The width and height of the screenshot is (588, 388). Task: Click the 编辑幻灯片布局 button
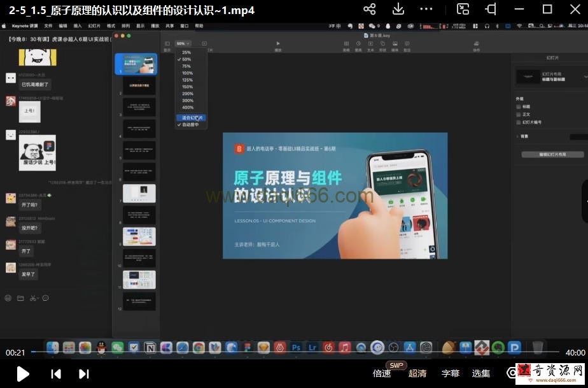[x=553, y=154]
